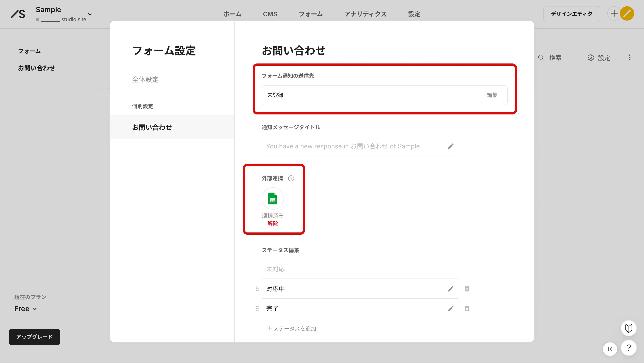The width and height of the screenshot is (644, 363).
Task: Open the gear 設定 icon in toolbar
Action: coord(591,58)
